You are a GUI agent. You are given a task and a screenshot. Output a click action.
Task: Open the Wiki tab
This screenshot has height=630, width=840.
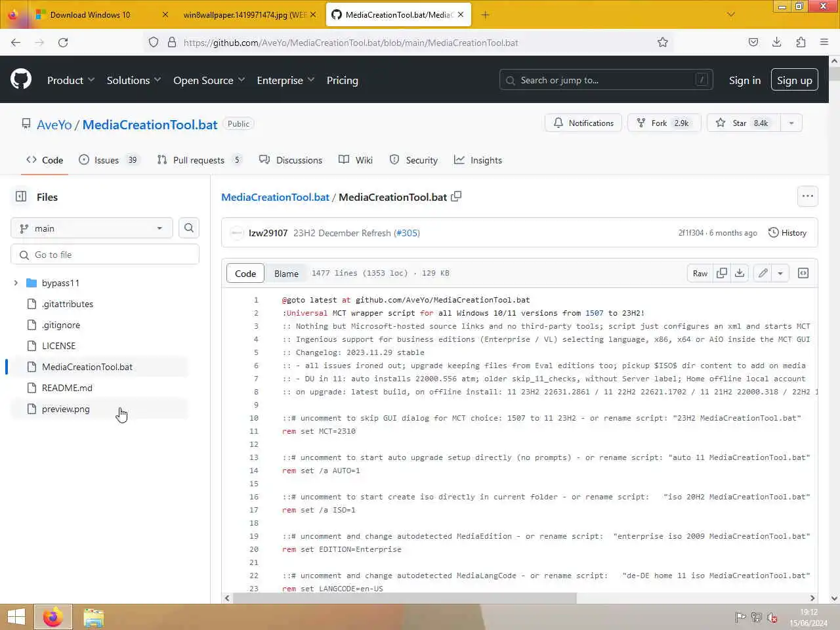pyautogui.click(x=356, y=160)
